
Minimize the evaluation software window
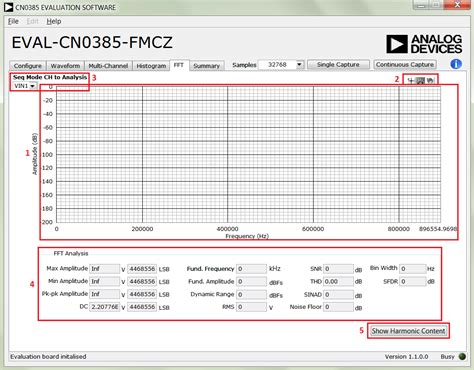pyautogui.click(x=421, y=5)
